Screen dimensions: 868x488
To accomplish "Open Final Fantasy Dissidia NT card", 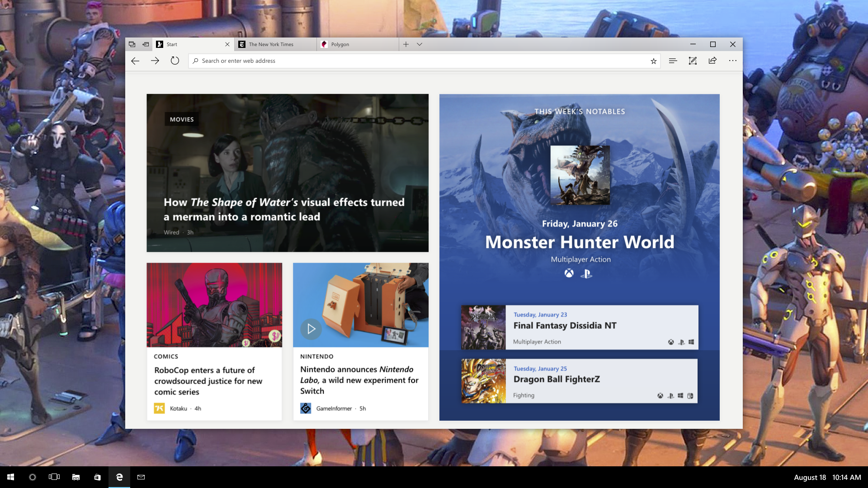I will (580, 327).
